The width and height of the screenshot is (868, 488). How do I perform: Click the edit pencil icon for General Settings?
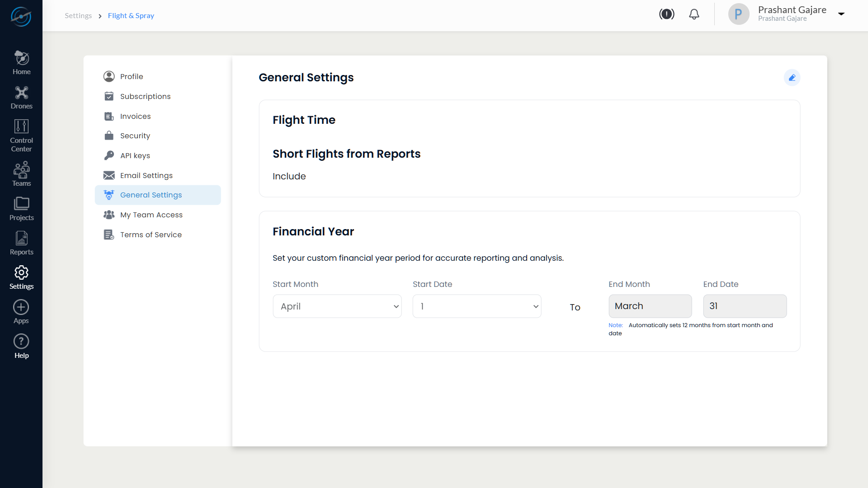792,78
